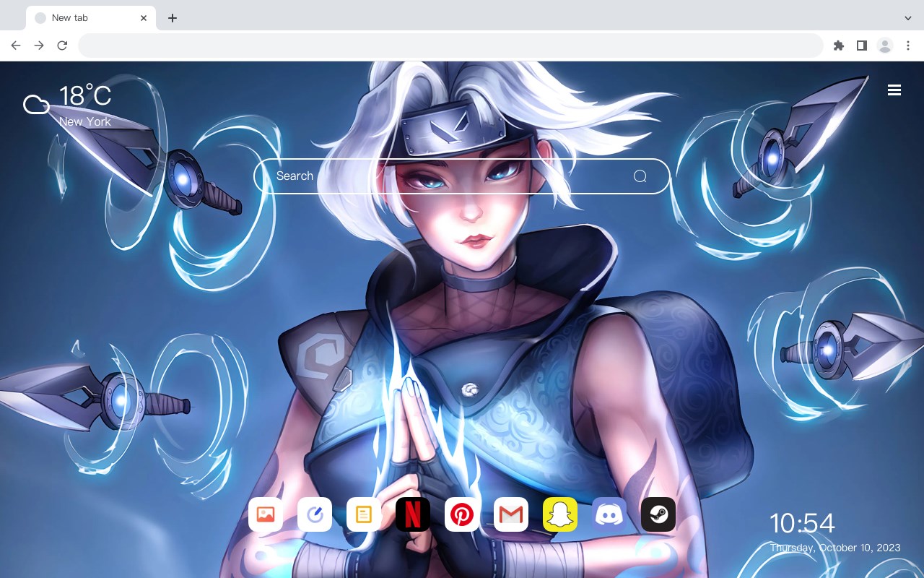Click the New York location label
Viewport: 924px width, 578px height.
[85, 122]
